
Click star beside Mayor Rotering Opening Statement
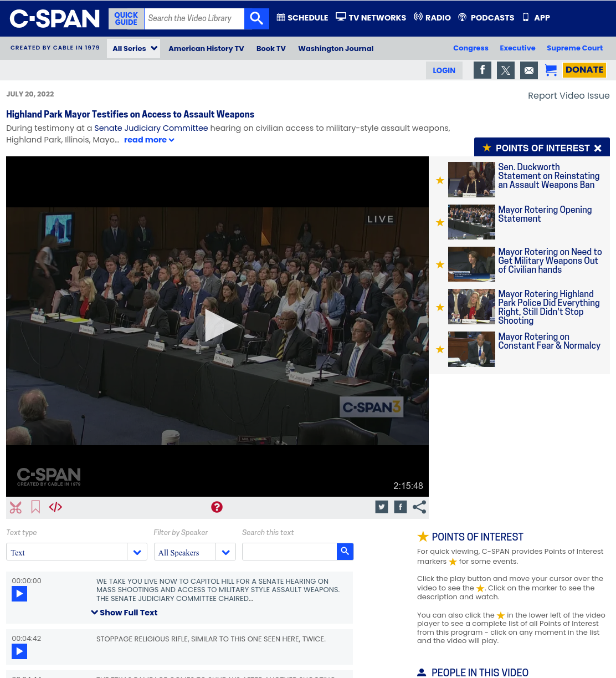click(440, 222)
